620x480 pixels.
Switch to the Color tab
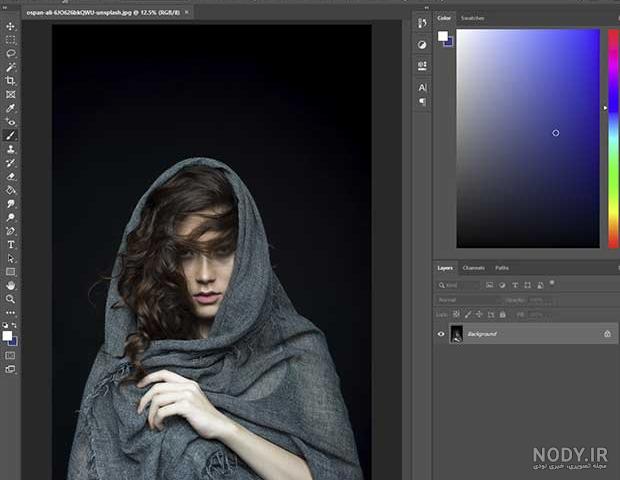444,18
